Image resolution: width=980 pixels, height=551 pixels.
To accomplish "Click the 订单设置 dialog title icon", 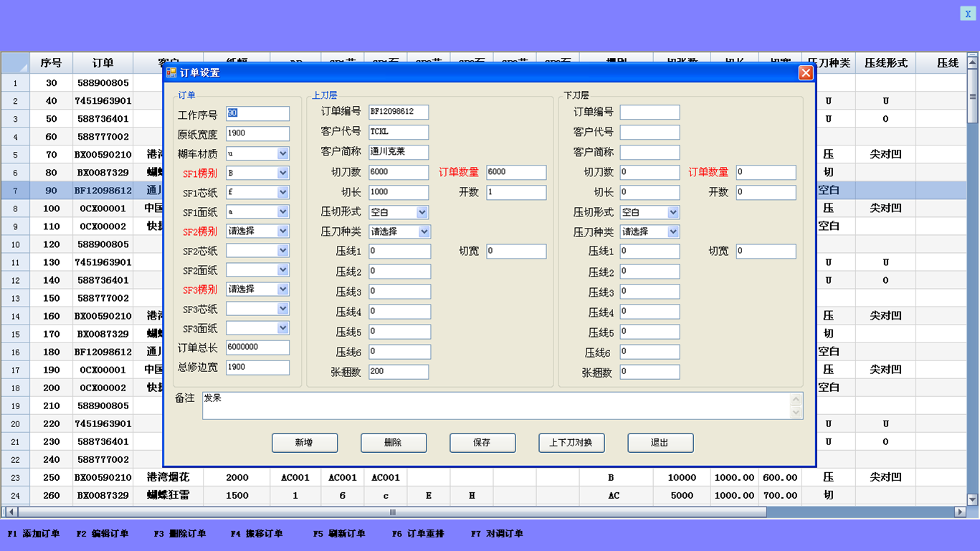I will pos(171,72).
